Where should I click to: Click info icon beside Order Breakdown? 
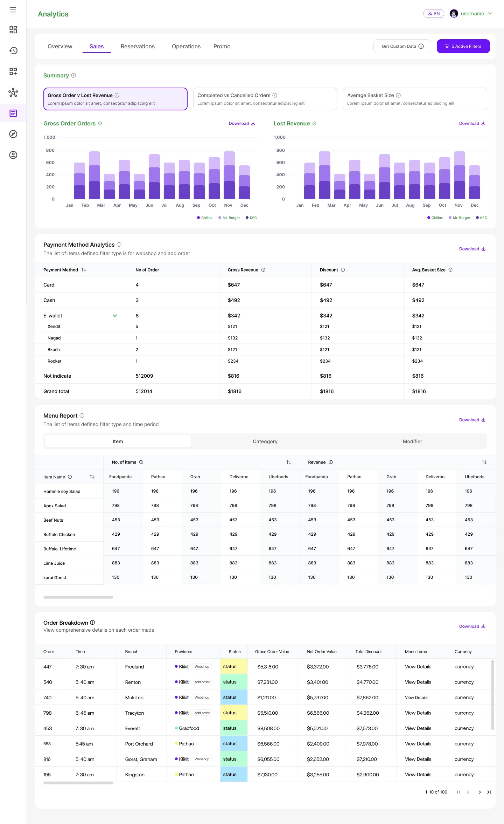point(92,623)
